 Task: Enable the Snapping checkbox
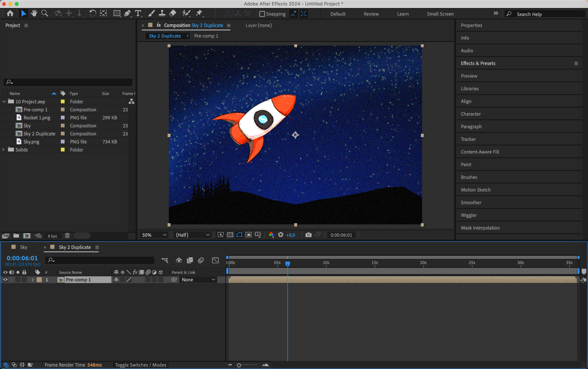262,14
